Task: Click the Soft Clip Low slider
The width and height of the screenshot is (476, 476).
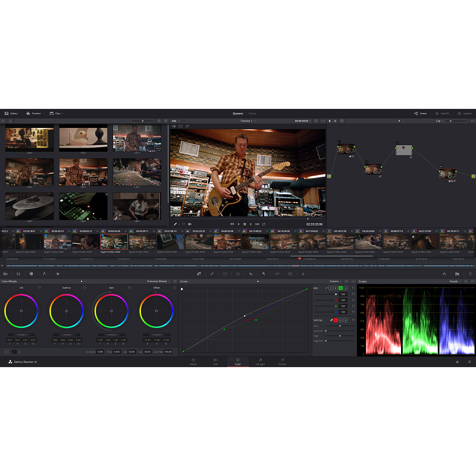Action: 340,325
